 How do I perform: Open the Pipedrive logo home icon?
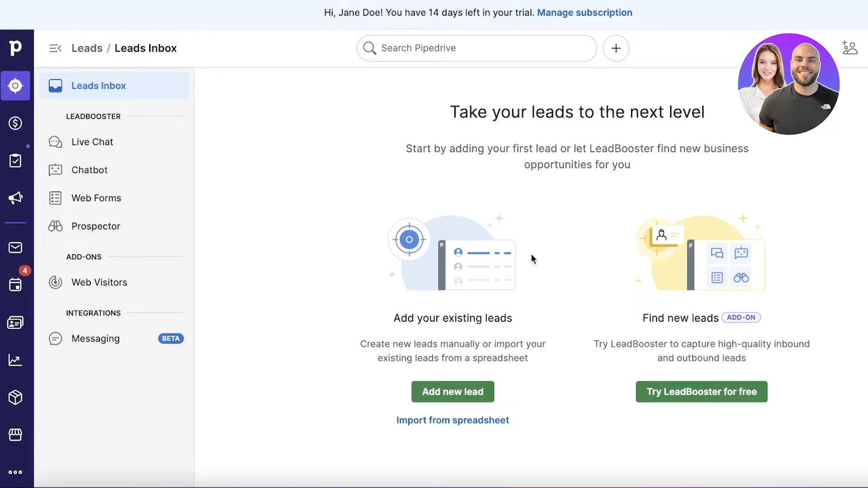click(x=15, y=48)
